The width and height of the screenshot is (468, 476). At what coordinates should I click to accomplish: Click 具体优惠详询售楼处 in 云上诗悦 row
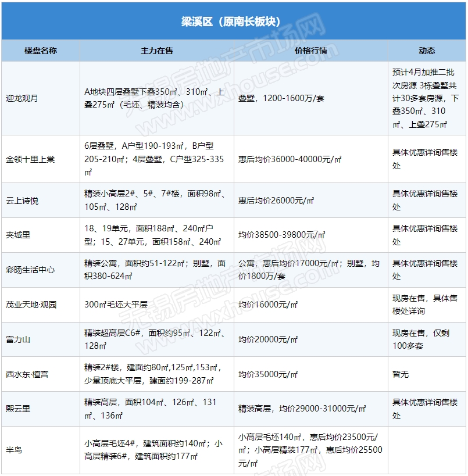pos(427,201)
